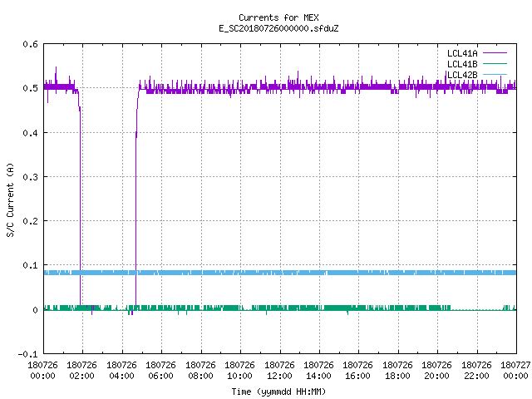Click the 18:00 x-axis tick label

coord(397,376)
